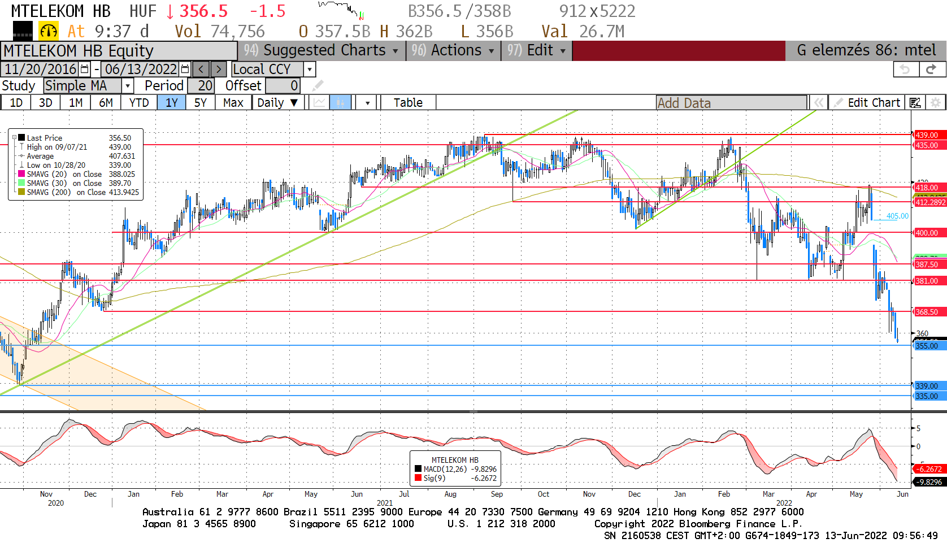947x560 pixels.
Task: Select the 1M range tab
Action: point(76,102)
